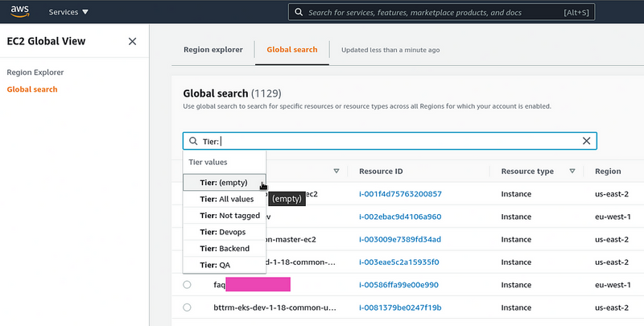The height and width of the screenshot is (326, 644).
Task: Sort by the Resource type column arrow
Action: [x=572, y=171]
